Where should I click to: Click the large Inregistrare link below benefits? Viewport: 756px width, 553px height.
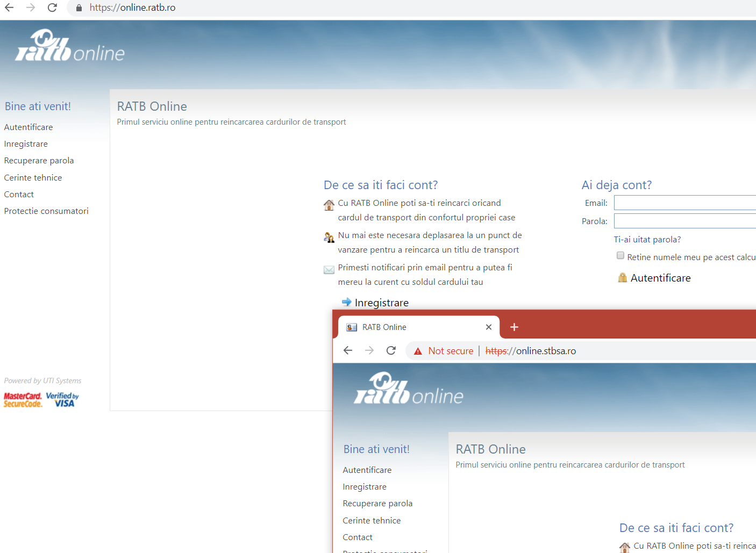pyautogui.click(x=382, y=303)
